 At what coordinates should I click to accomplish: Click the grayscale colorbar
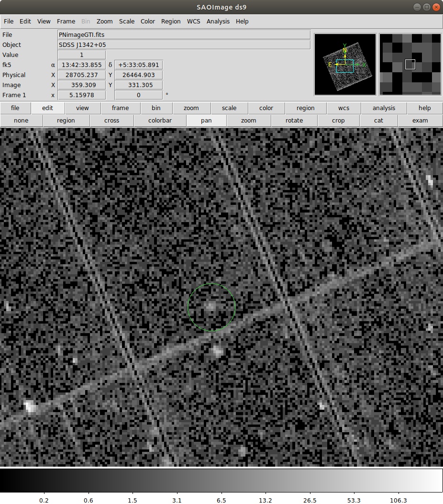pyautogui.click(x=221, y=480)
